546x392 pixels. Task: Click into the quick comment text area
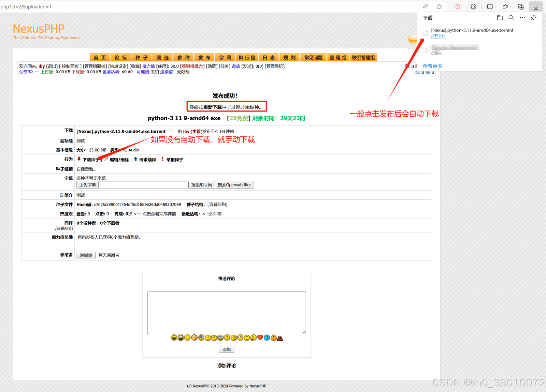click(x=227, y=313)
